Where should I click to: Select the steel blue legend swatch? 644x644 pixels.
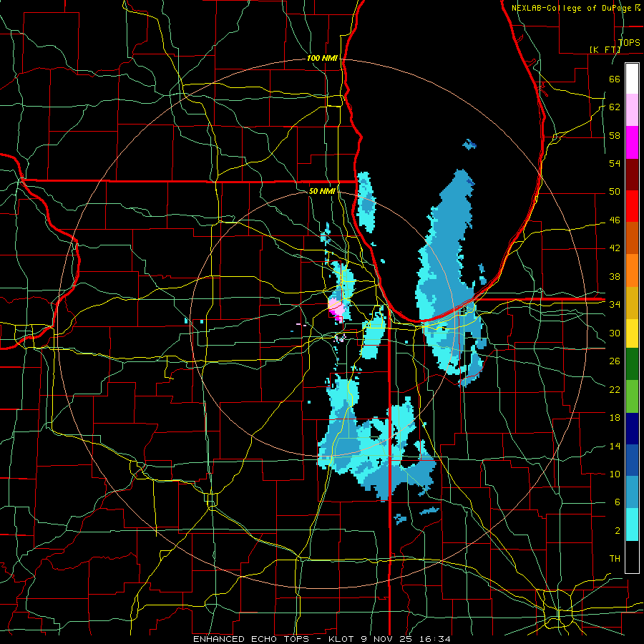[632, 492]
